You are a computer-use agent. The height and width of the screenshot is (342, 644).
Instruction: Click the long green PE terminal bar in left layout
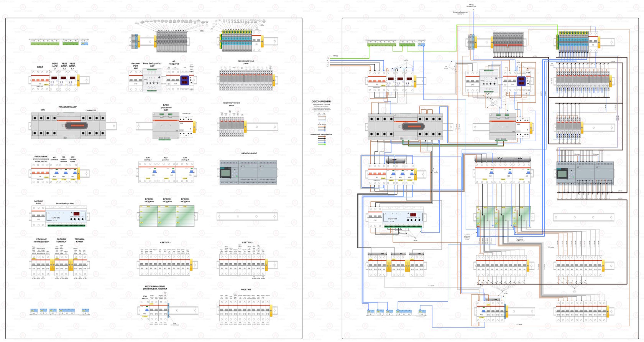pyautogui.click(x=45, y=43)
